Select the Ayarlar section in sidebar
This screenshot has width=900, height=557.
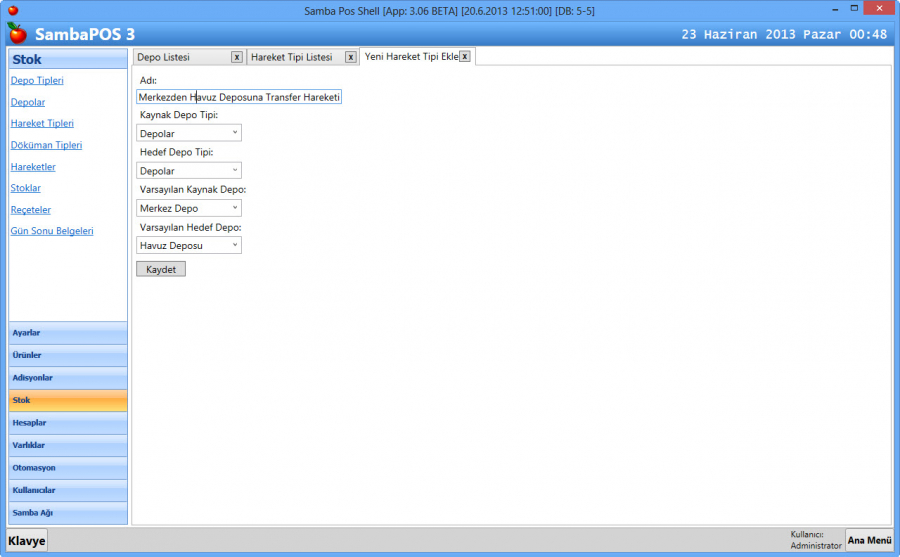[67, 333]
